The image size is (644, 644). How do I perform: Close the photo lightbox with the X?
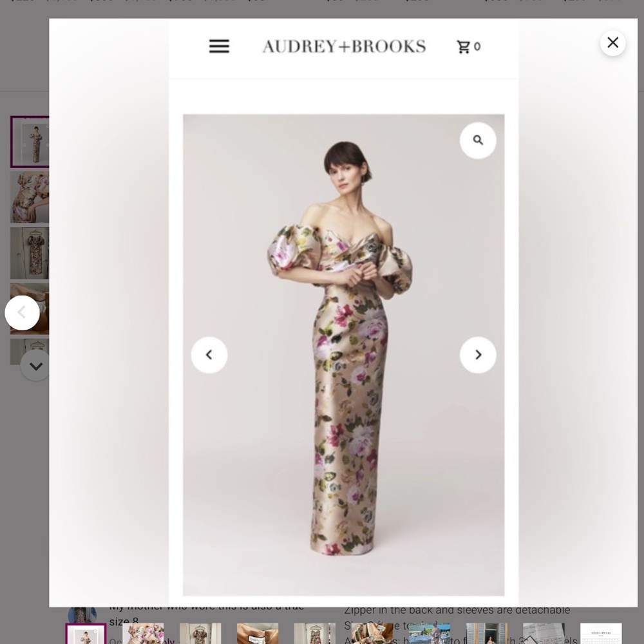point(612,42)
